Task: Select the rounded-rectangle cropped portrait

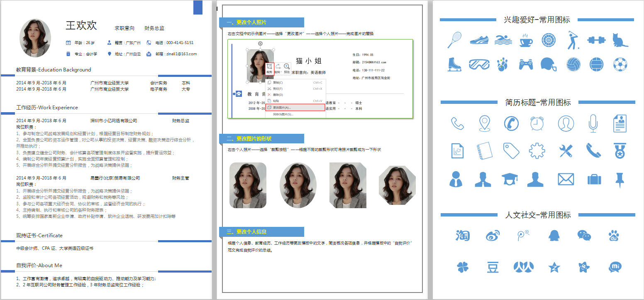Action: pos(248,185)
